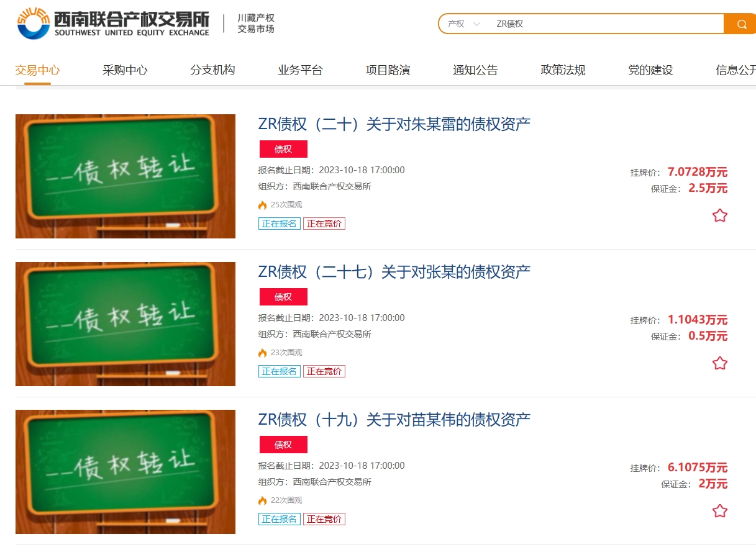756x547 pixels.
Task: Select the deposit amount 0.5万元
Action: pos(708,336)
